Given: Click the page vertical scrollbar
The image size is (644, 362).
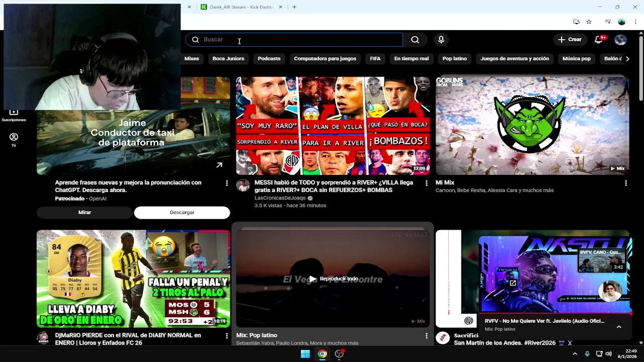Looking at the screenshot, I should [x=641, y=68].
